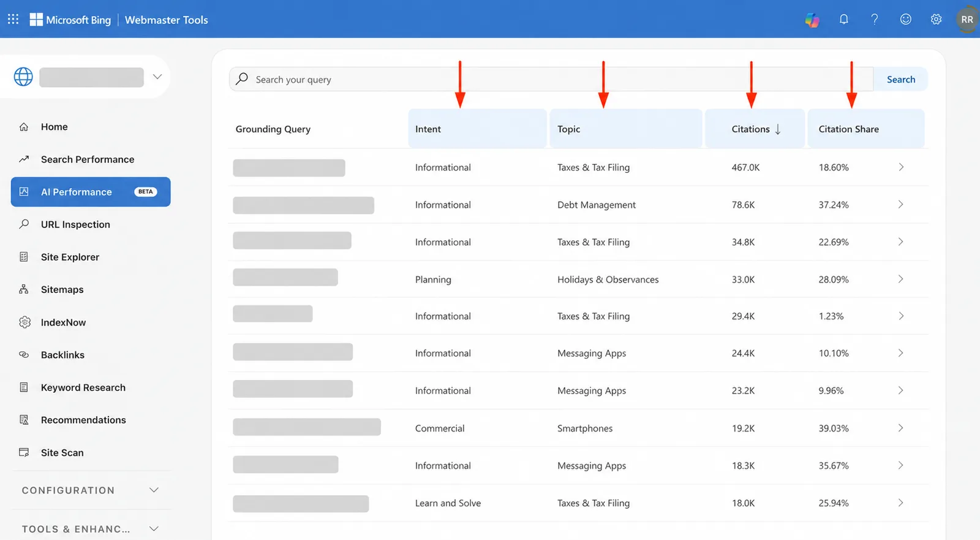Click the Search Performance trend icon

click(24, 159)
